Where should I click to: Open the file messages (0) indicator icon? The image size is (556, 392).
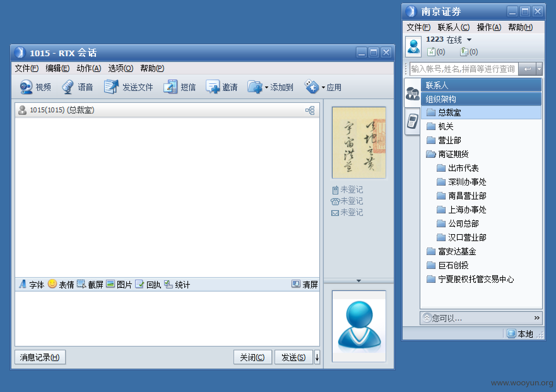click(464, 51)
